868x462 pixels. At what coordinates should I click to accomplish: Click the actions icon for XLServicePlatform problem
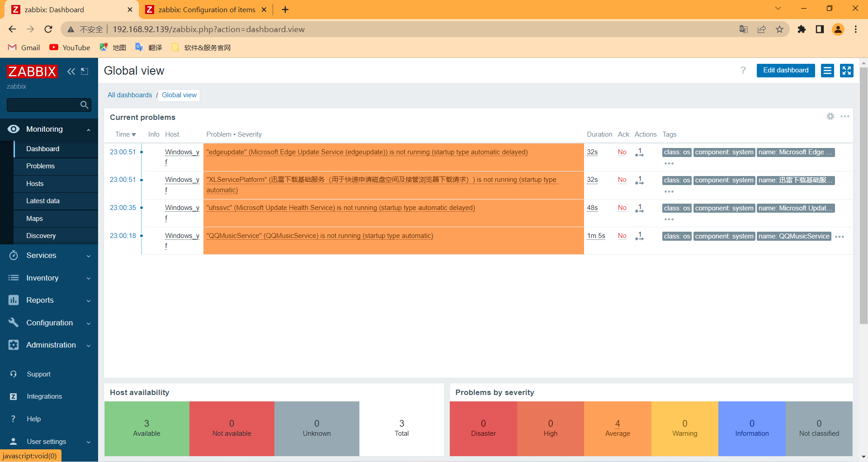tap(639, 180)
